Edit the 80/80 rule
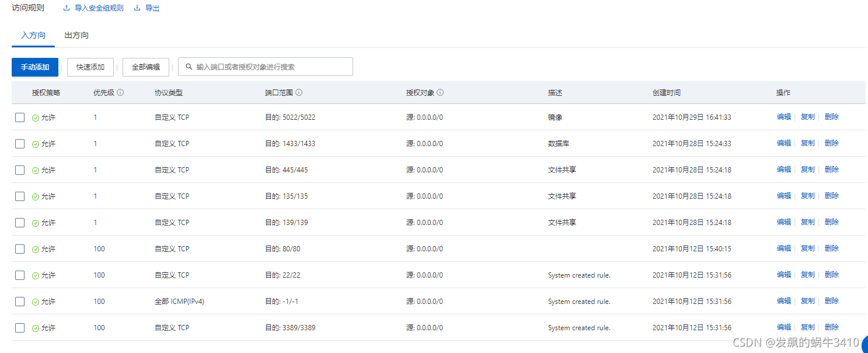 pyautogui.click(x=784, y=248)
